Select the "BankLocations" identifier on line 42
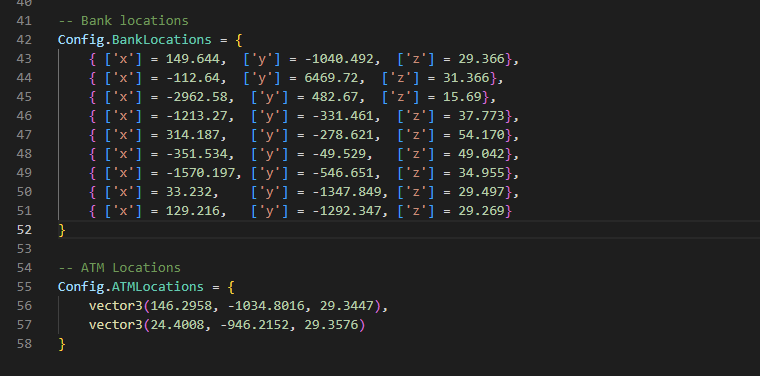760x376 pixels. click(x=162, y=40)
